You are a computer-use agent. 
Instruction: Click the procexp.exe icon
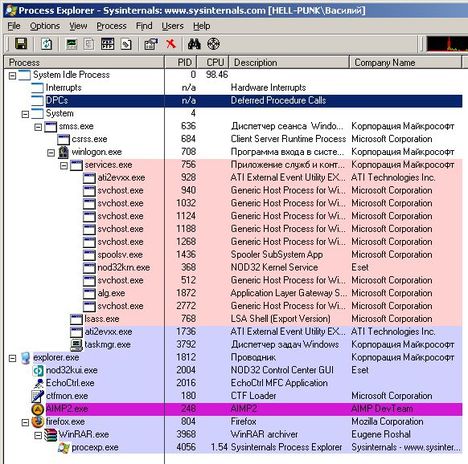(x=64, y=448)
